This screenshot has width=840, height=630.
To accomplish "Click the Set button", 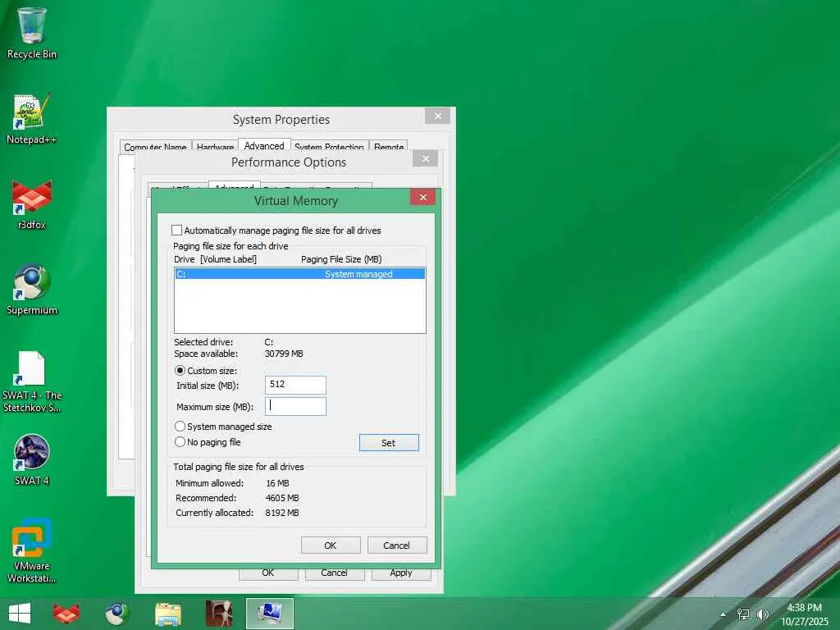I will 389,443.
